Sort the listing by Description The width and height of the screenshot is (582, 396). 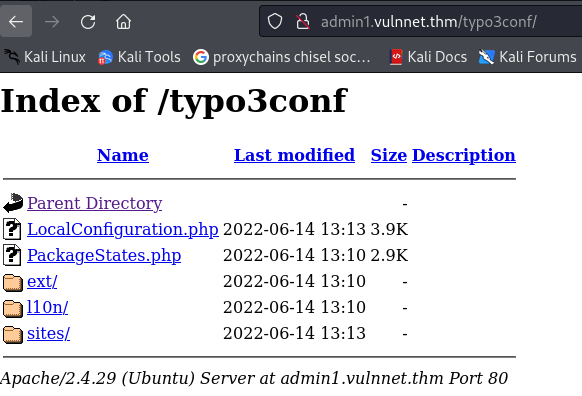click(464, 155)
